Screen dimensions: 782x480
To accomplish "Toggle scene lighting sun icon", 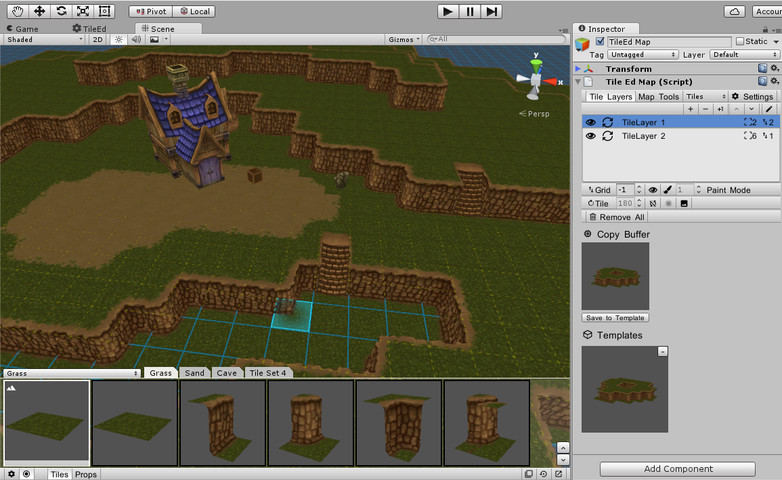I will (x=118, y=39).
